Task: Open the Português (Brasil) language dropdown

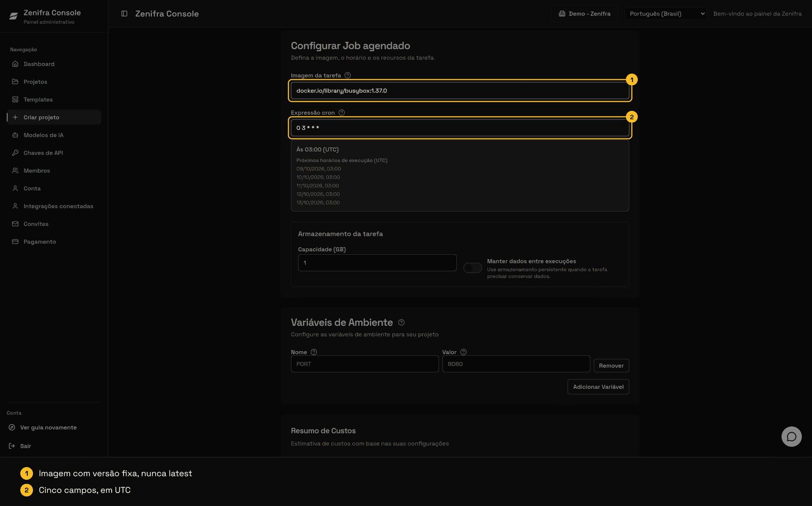Action: (x=665, y=14)
